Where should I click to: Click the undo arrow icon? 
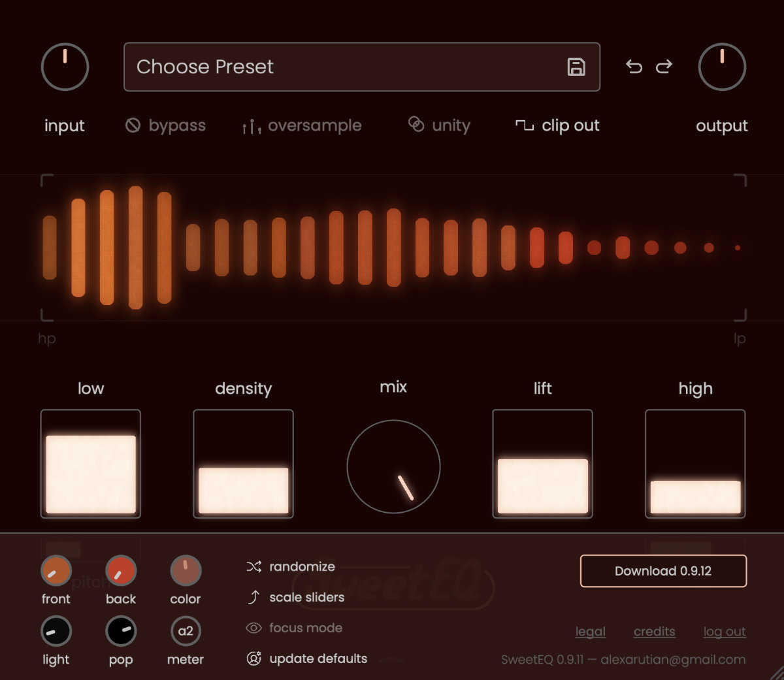[634, 67]
